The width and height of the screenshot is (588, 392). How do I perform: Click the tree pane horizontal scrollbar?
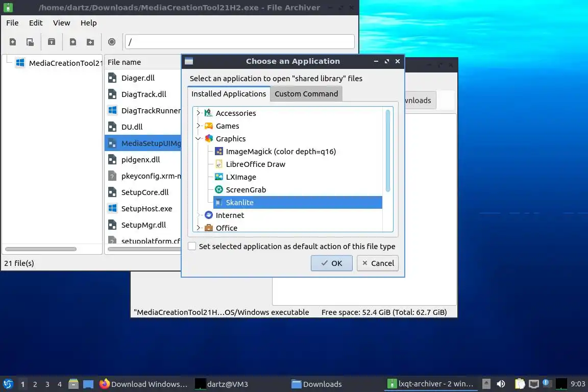click(41, 249)
